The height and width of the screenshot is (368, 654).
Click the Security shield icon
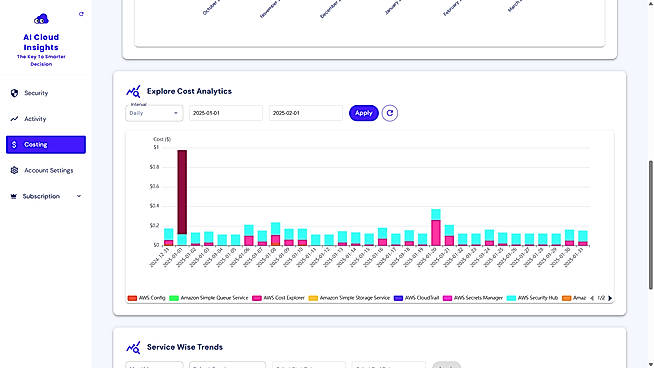tap(15, 93)
